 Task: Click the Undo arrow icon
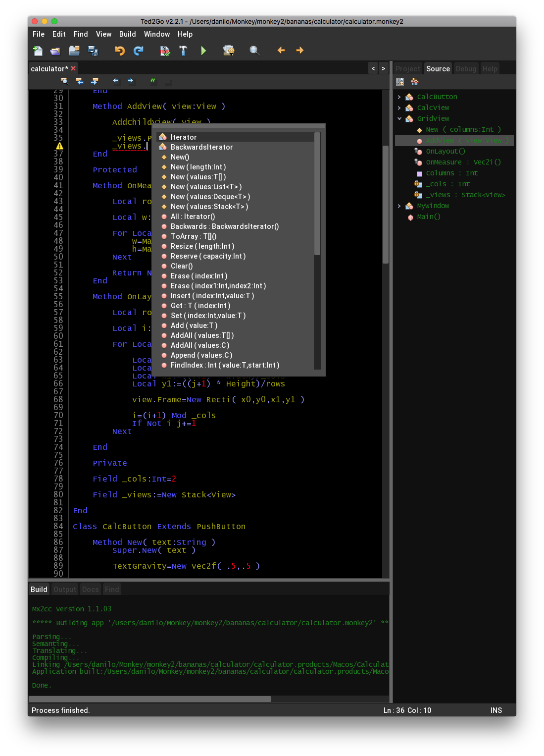click(x=119, y=51)
